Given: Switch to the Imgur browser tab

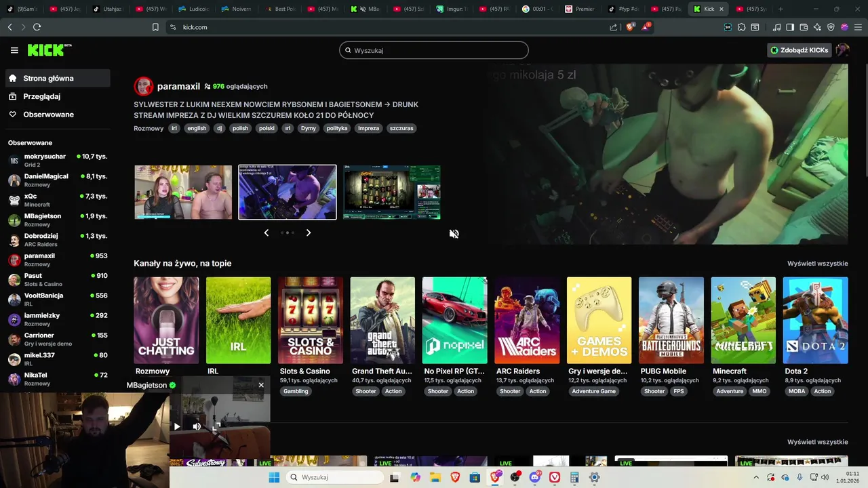Looking at the screenshot, I should click(452, 9).
